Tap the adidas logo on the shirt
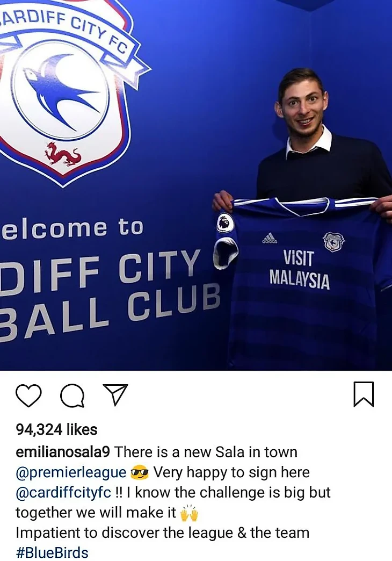Viewport: 392px width, 561px height. pyautogui.click(x=270, y=238)
